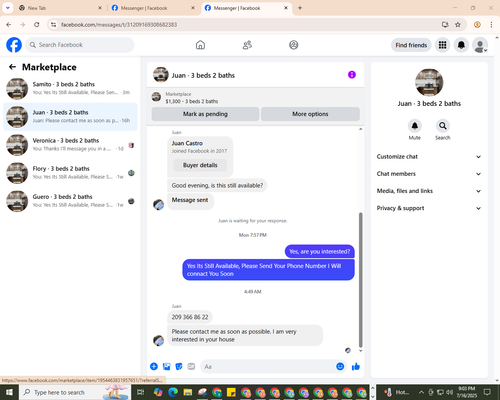The image size is (500, 400).
Task: Expand Chat members section
Action: pyautogui.click(x=429, y=174)
